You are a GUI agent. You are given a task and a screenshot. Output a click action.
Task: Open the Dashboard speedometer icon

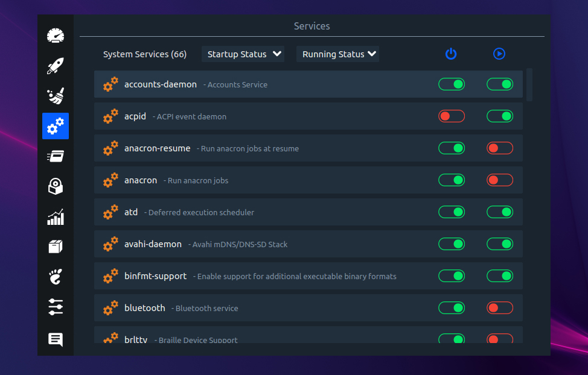[55, 36]
